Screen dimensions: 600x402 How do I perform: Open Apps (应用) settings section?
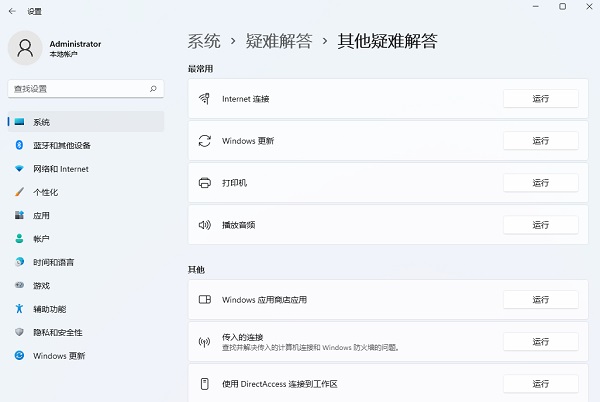pos(41,215)
